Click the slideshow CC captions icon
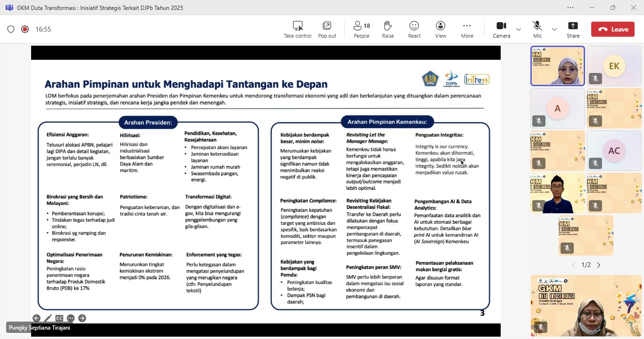Image resolution: width=644 pixels, height=339 pixels. pyautogui.click(x=59, y=318)
